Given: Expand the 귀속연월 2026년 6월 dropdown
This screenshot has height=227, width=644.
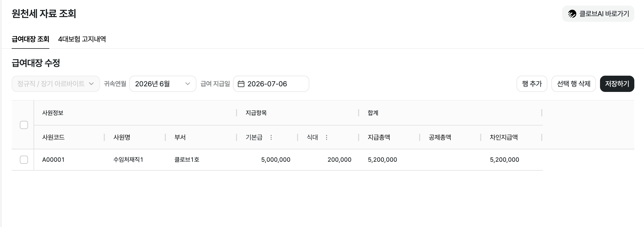Looking at the screenshot, I should pos(163,84).
